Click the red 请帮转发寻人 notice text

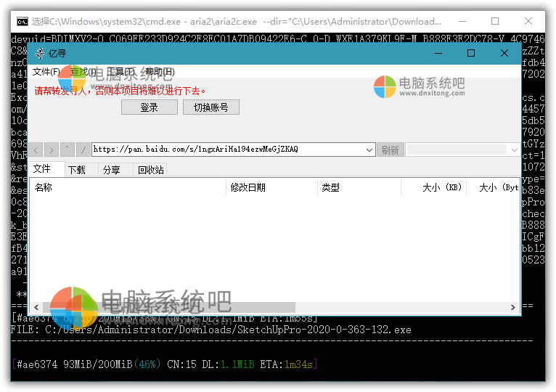tap(120, 91)
